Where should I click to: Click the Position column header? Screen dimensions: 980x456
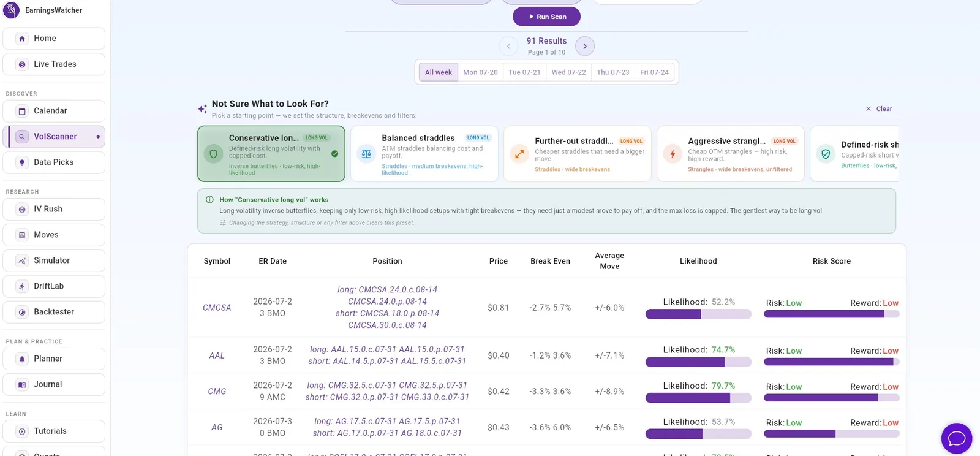(387, 261)
